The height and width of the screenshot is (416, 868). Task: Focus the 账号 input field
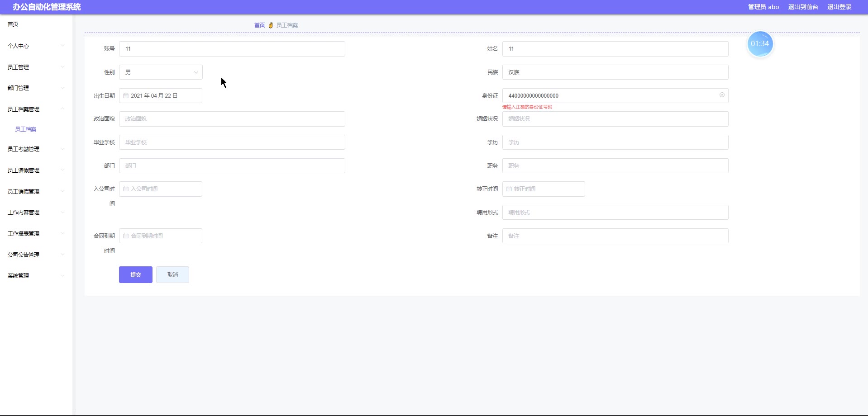(x=232, y=49)
